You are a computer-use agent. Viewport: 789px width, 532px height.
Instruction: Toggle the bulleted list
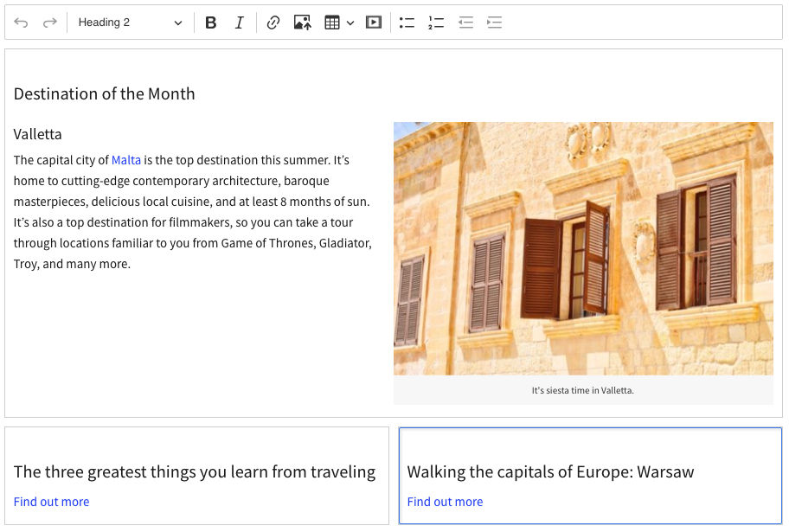(407, 22)
